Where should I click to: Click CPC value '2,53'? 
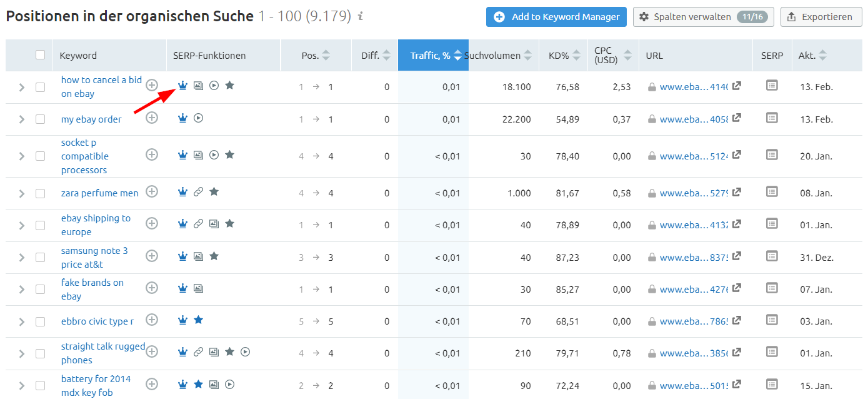coord(621,87)
